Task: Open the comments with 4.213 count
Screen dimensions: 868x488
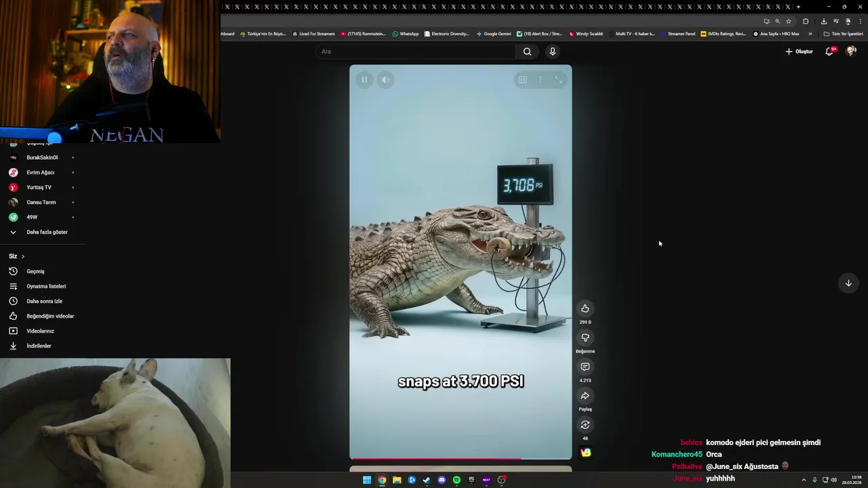Action: 585,367
